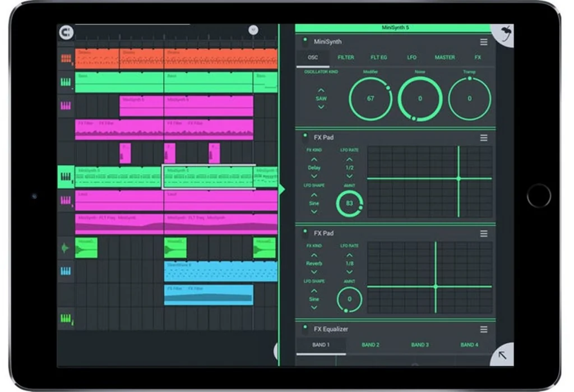Click the AMNT knob showing 83

pyautogui.click(x=350, y=204)
